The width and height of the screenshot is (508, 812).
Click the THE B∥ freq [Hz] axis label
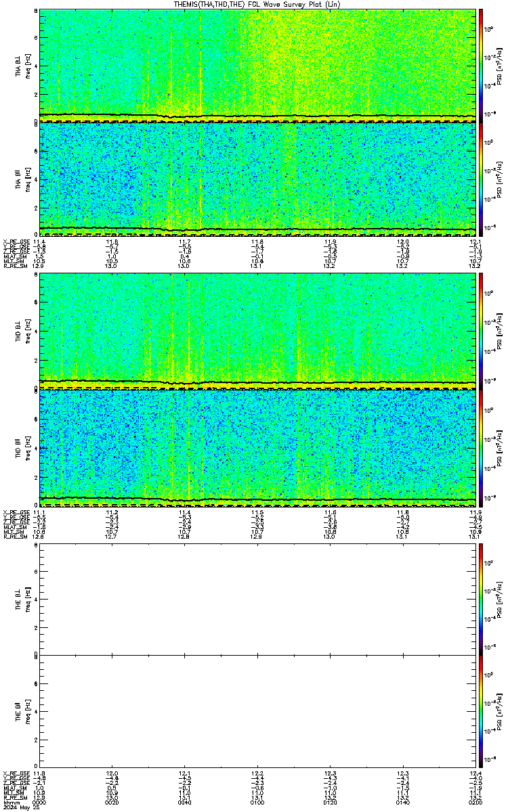coord(28,710)
